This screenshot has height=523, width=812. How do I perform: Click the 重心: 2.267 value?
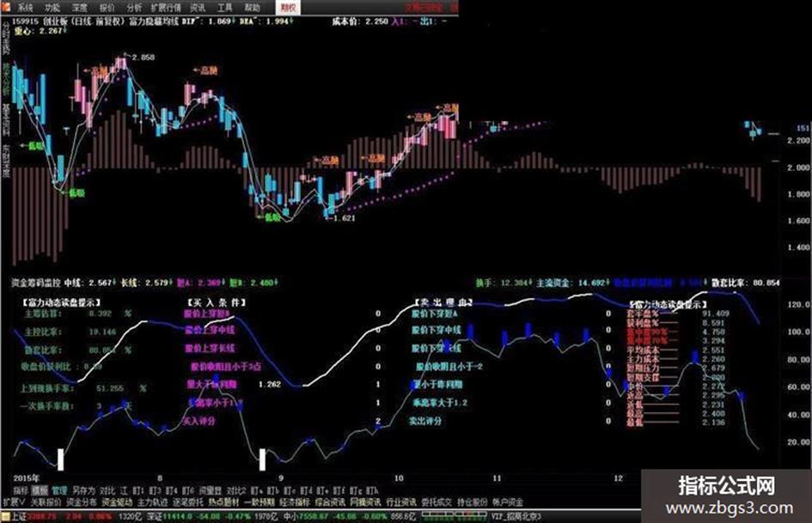pyautogui.click(x=41, y=31)
